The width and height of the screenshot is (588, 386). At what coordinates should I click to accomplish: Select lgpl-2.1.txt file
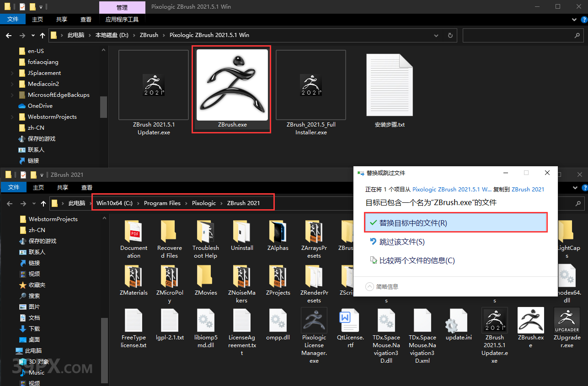click(170, 325)
